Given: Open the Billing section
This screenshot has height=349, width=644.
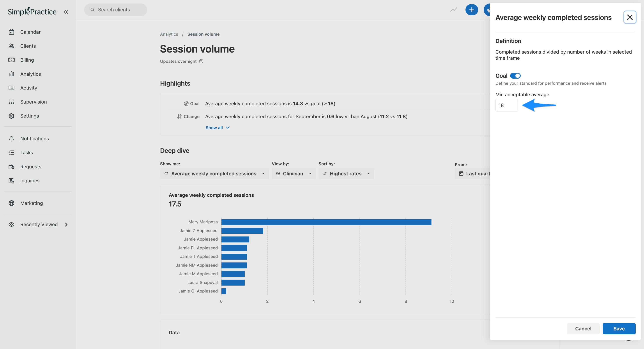Looking at the screenshot, I should 27,60.
